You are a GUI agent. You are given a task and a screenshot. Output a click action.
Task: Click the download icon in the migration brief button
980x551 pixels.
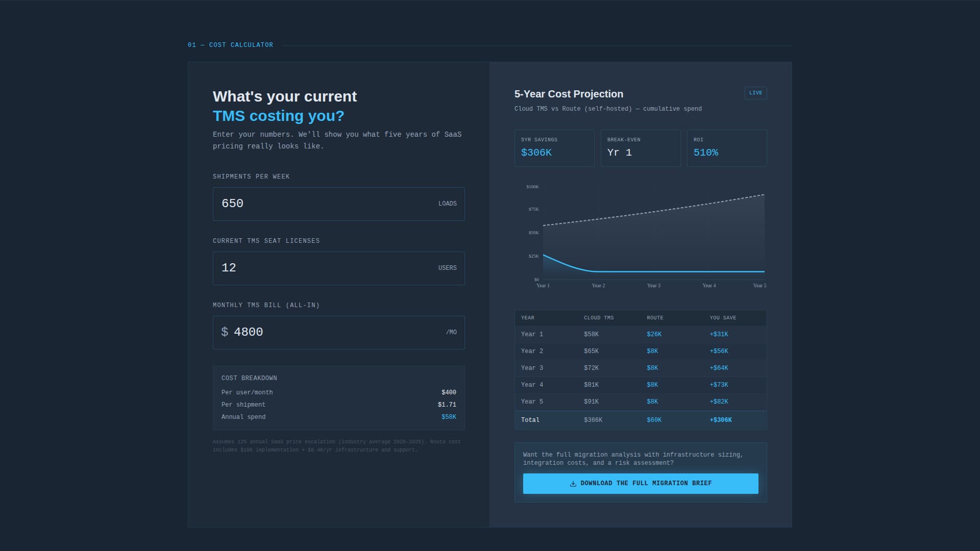(x=573, y=484)
